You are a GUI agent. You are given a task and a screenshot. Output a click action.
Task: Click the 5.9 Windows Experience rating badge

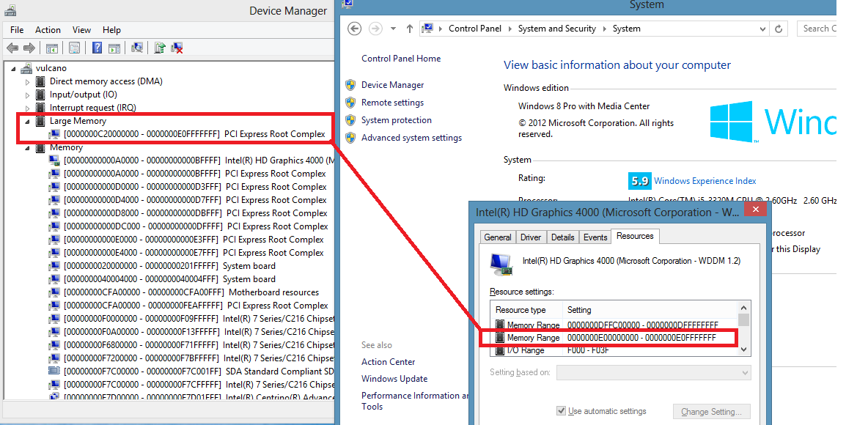[x=639, y=181]
